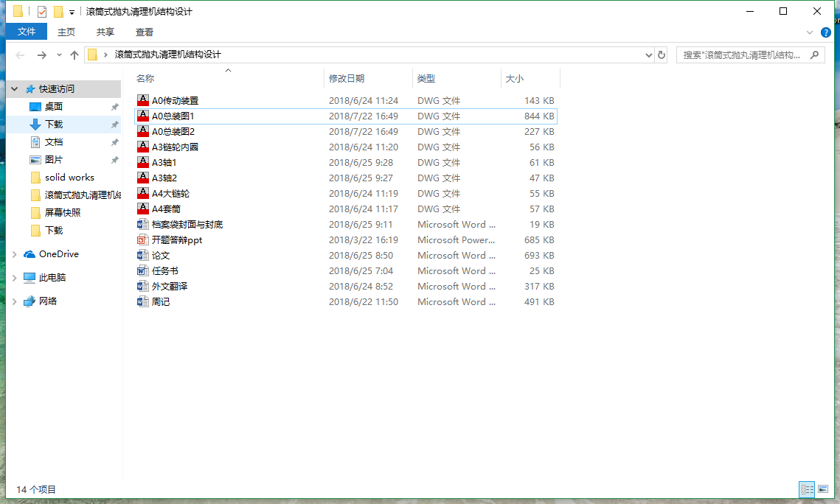Click the search box field
The width and height of the screenshot is (840, 504).
click(750, 55)
